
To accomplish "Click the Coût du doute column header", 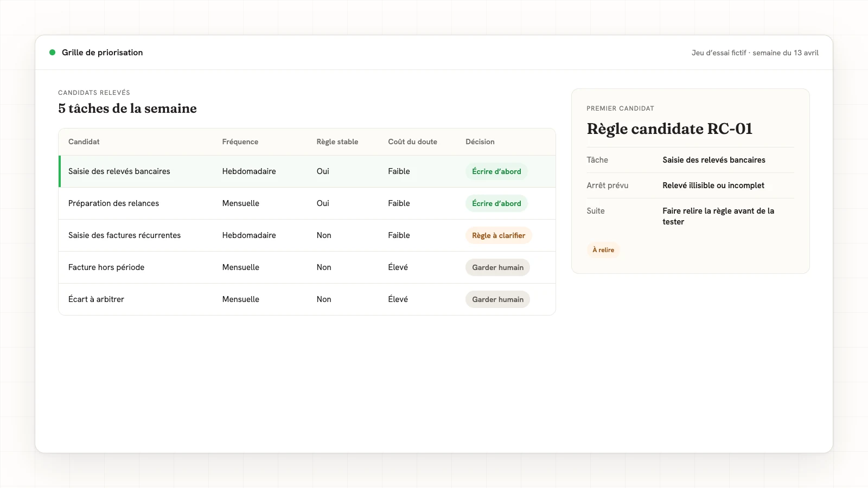I will [413, 142].
